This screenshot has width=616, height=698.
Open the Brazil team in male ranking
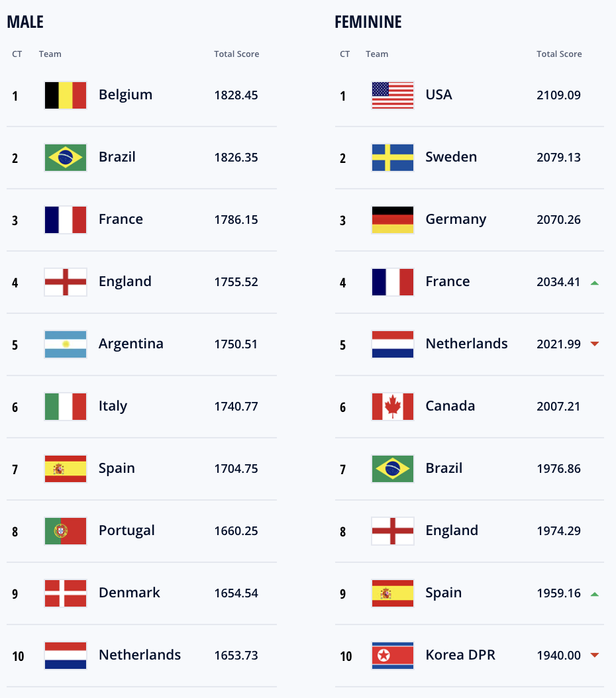point(117,157)
